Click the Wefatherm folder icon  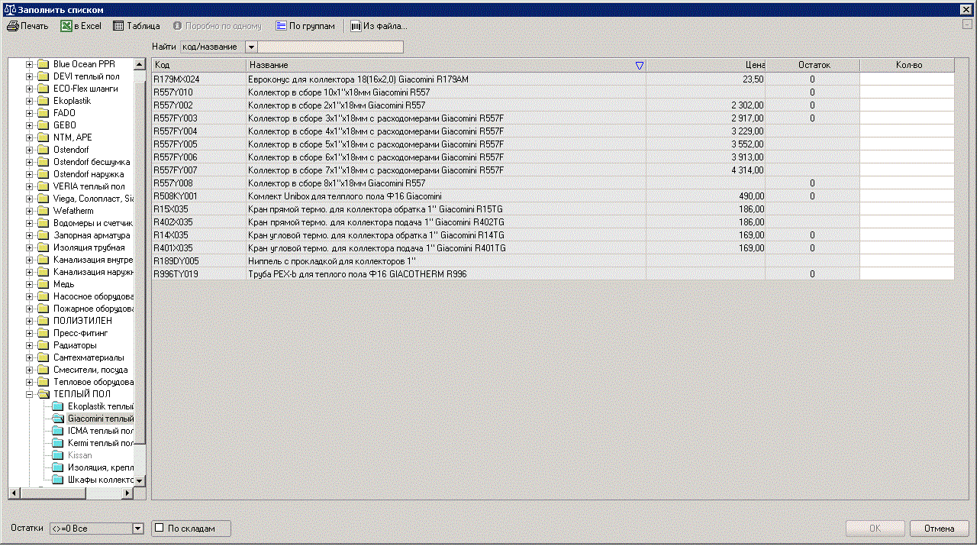click(44, 211)
